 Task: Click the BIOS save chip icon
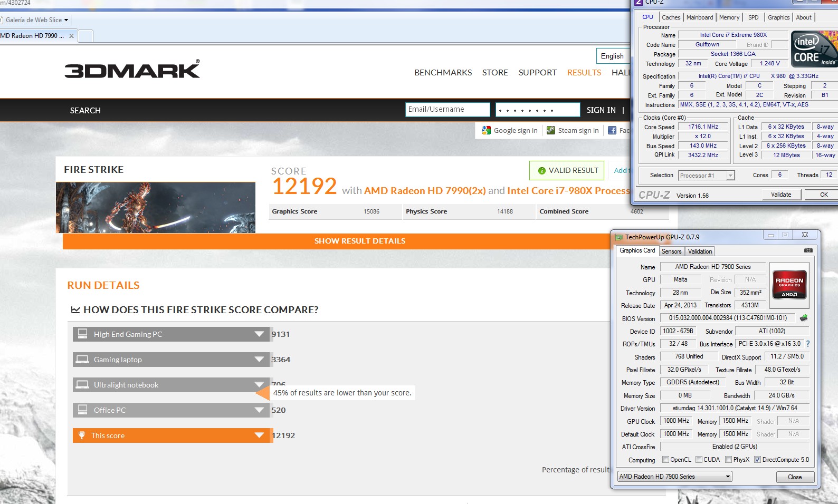tap(804, 318)
